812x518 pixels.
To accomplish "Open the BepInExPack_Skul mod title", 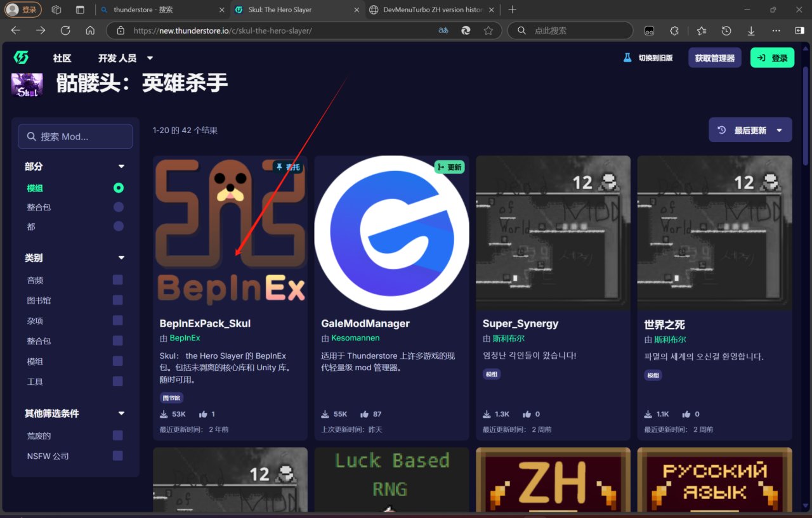I will tap(205, 323).
